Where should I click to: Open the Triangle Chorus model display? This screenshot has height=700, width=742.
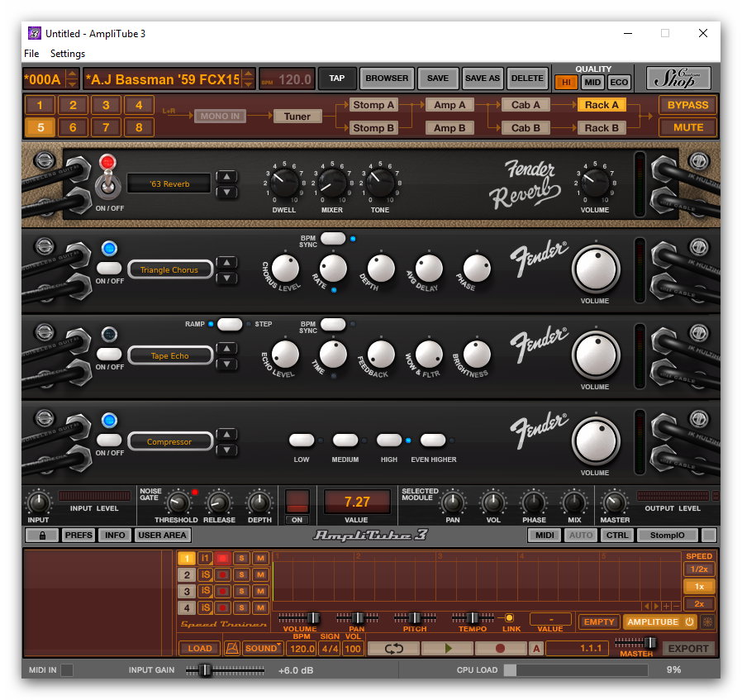click(170, 269)
